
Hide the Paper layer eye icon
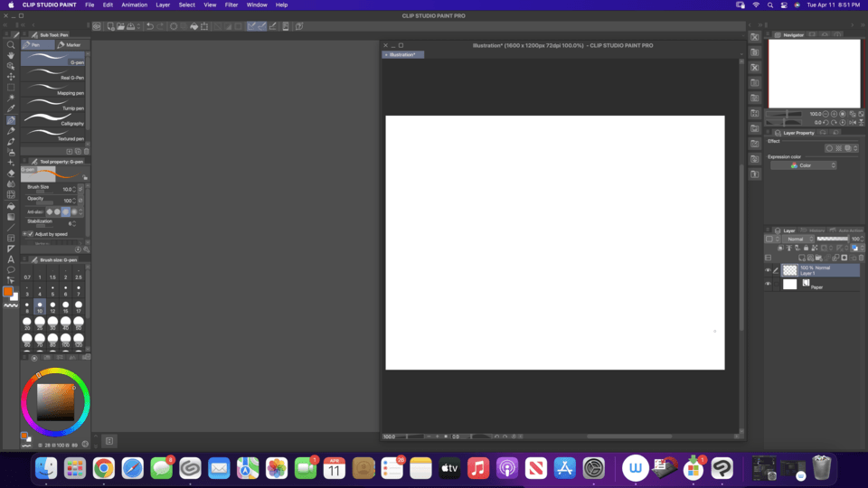[x=768, y=285]
